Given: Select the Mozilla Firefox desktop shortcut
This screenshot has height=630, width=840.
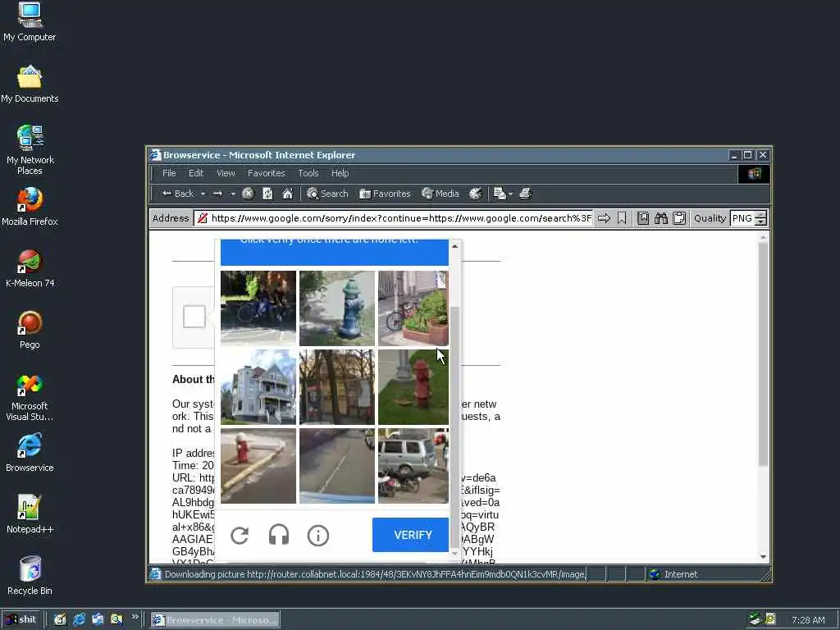Looking at the screenshot, I should (x=30, y=207).
